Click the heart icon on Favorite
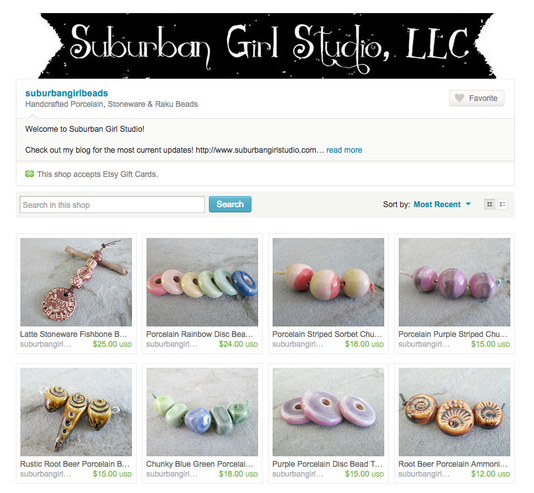This screenshot has height=493, width=534. pos(459,98)
